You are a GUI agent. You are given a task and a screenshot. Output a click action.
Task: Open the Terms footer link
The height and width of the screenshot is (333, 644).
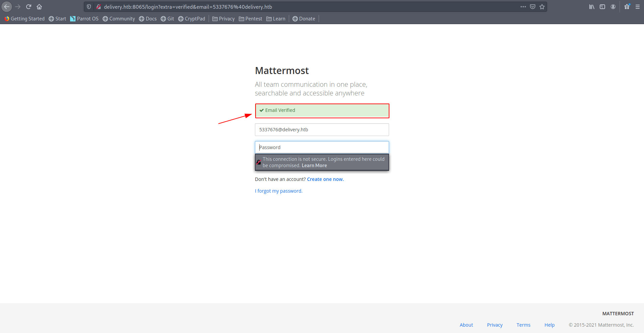pos(523,325)
